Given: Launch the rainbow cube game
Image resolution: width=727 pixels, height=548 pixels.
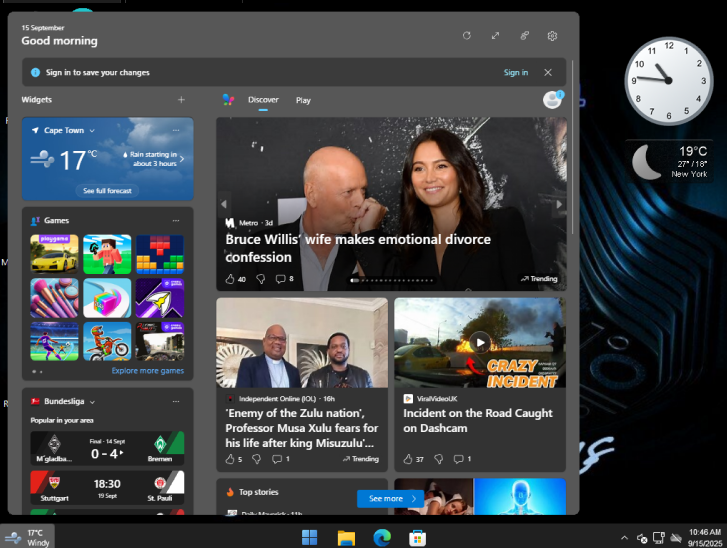Looking at the screenshot, I should 107,298.
